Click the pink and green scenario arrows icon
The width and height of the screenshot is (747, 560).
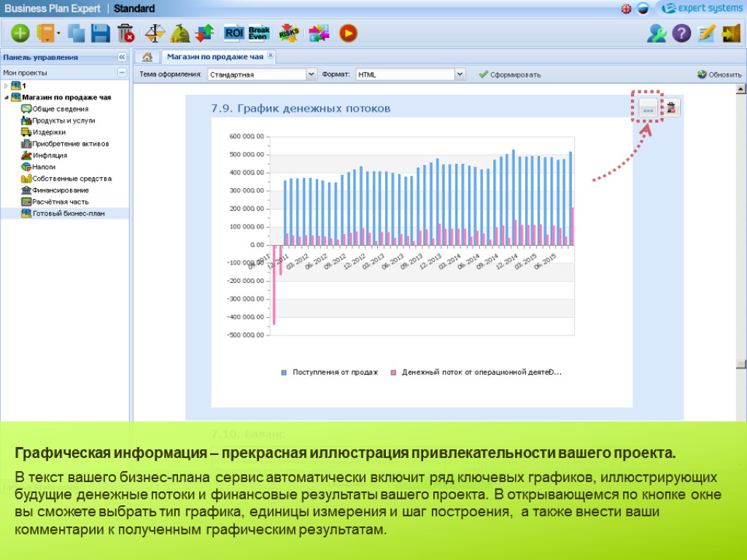[319, 34]
